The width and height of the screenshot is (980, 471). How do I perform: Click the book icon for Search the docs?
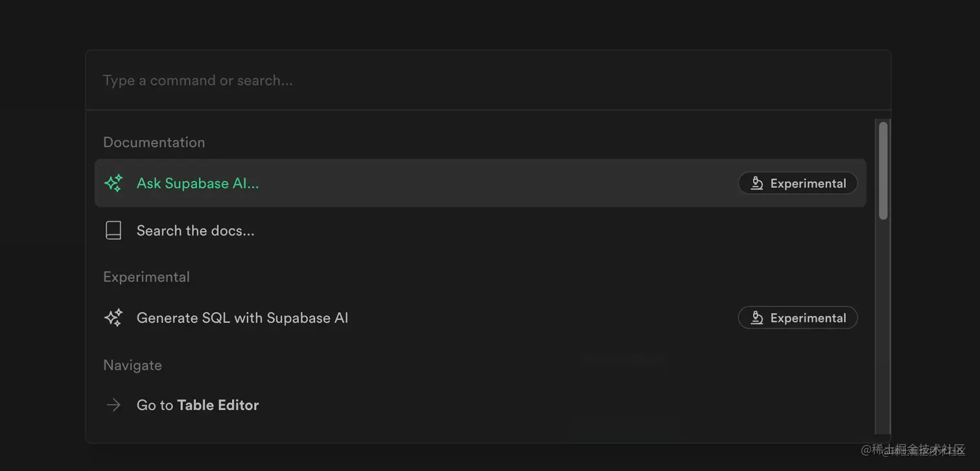113,230
